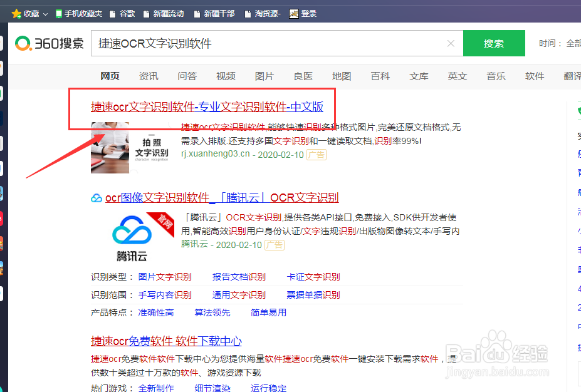Open the 票据单据识别 sublink
Viewport: 581px width, 392px height.
tap(313, 295)
